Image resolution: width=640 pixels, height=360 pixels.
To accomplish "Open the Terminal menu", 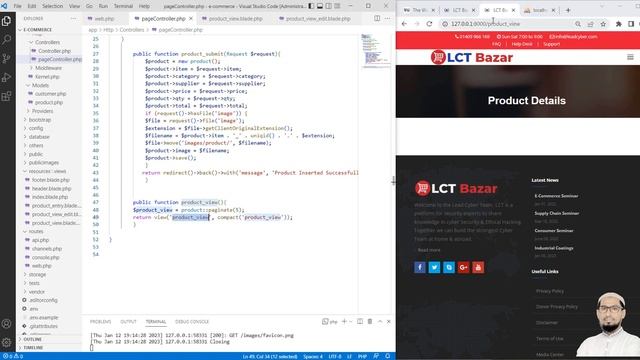I will 123,6.
